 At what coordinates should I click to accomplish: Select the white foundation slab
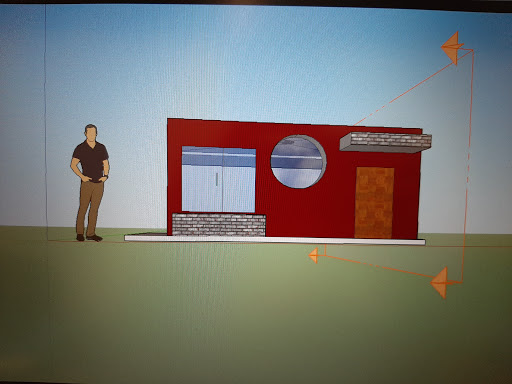pos(275,240)
